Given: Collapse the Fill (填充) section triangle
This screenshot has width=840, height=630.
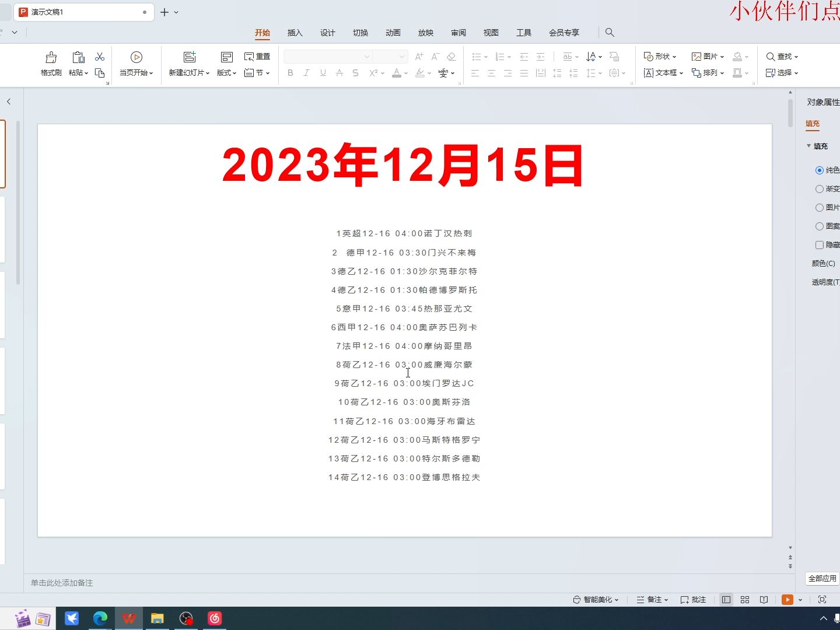Looking at the screenshot, I should [x=808, y=146].
